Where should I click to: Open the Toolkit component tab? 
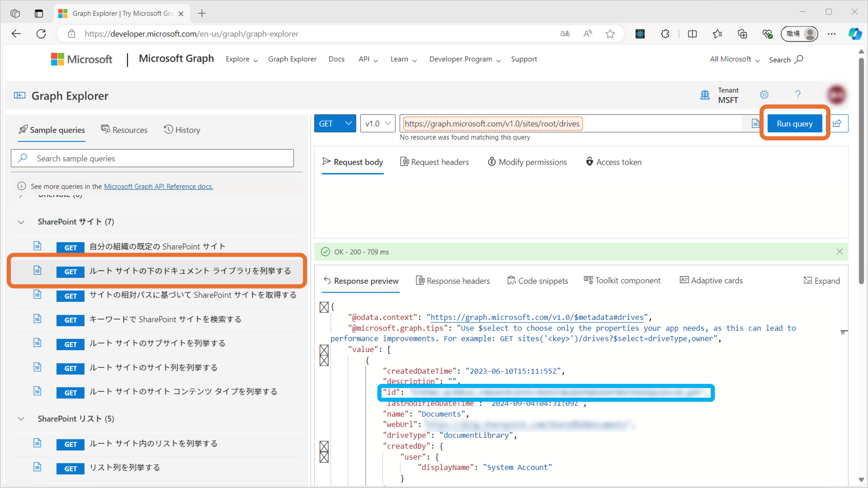click(622, 281)
